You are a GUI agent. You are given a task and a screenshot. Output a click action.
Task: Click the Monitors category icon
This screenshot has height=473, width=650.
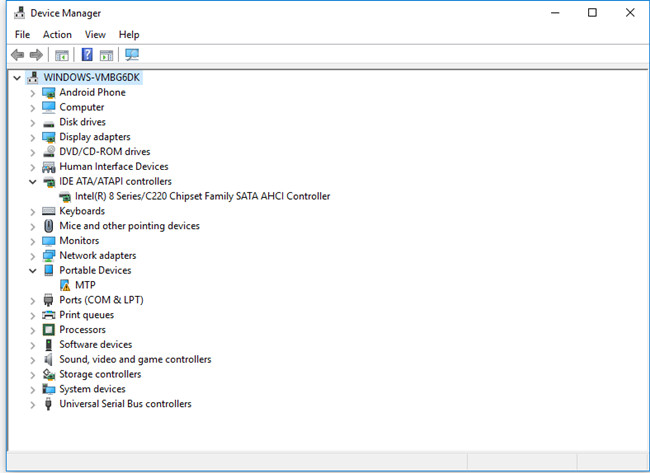coord(49,241)
